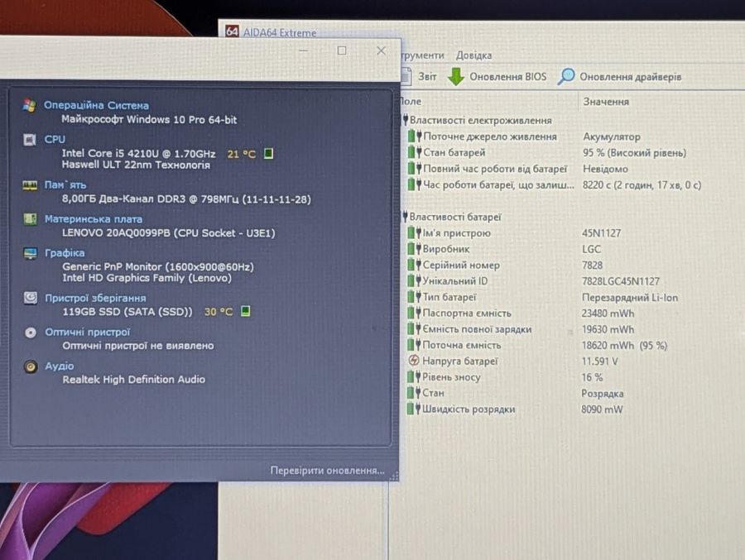The height and width of the screenshot is (560, 745).
Task: Click the value 23480 mWh
Action: pos(608,314)
